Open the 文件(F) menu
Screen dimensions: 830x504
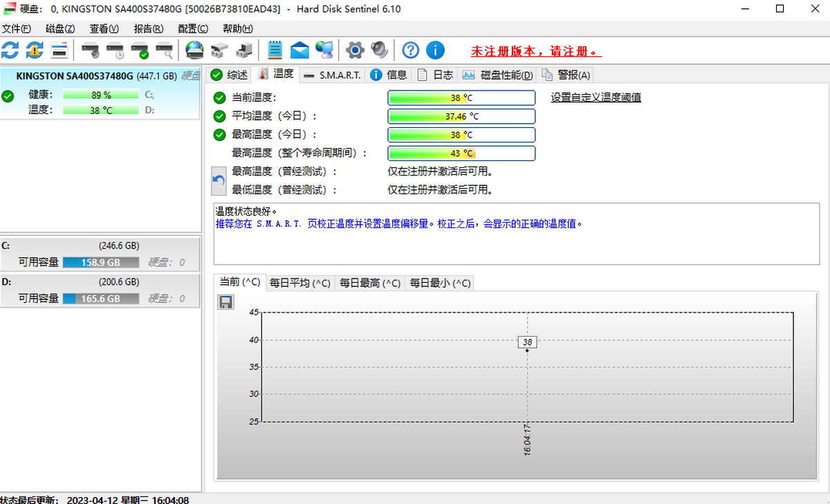pyautogui.click(x=16, y=28)
